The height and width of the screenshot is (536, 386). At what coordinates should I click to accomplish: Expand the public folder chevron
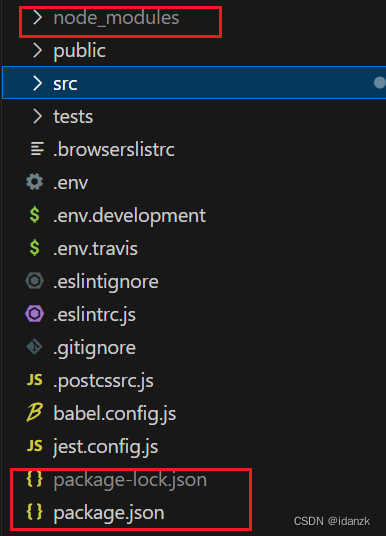pos(37,50)
